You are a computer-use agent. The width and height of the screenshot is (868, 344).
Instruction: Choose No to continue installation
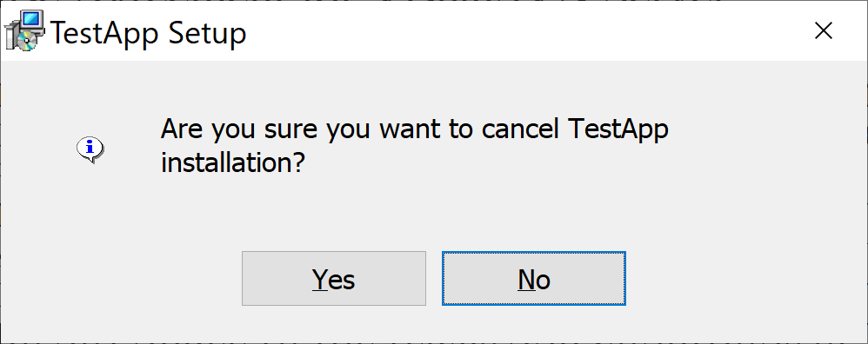(534, 278)
